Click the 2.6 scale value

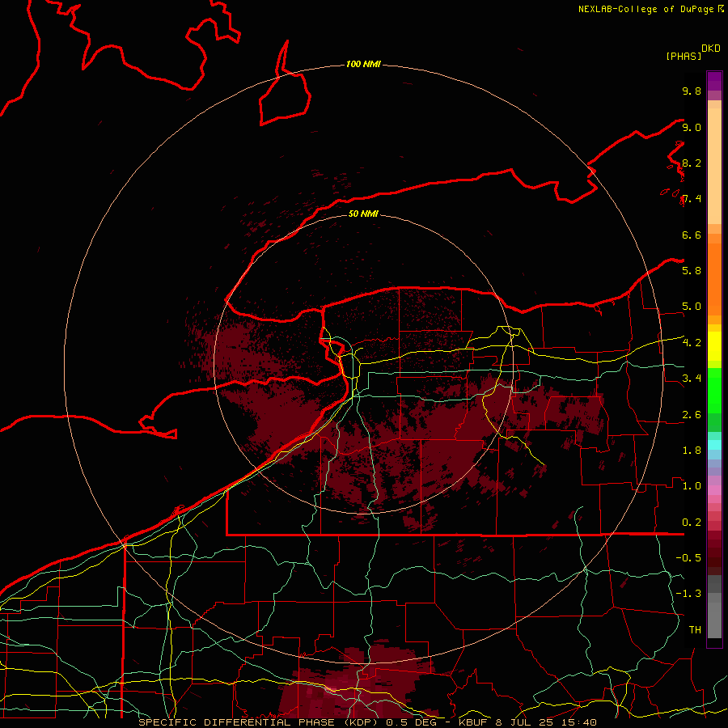click(x=692, y=415)
